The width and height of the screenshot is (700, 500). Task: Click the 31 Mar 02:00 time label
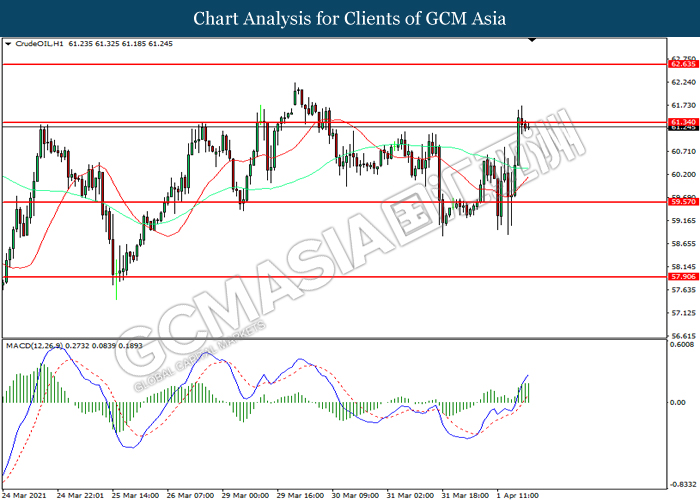pos(410,495)
